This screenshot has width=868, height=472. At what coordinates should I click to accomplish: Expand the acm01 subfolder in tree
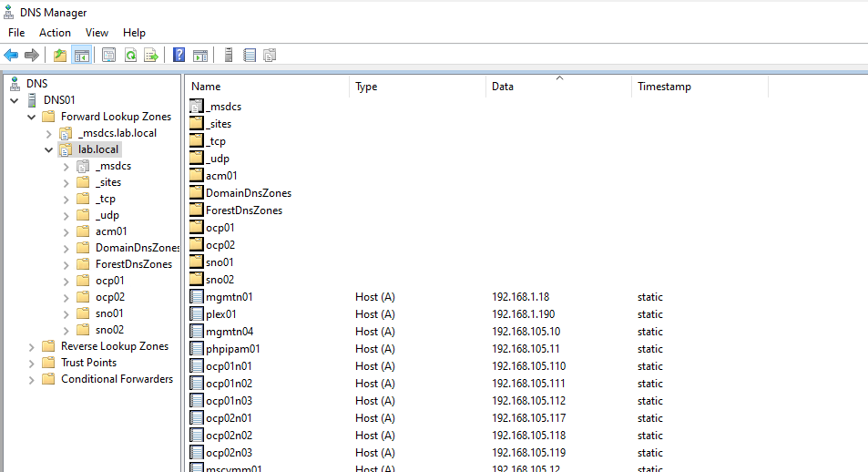tap(66, 232)
